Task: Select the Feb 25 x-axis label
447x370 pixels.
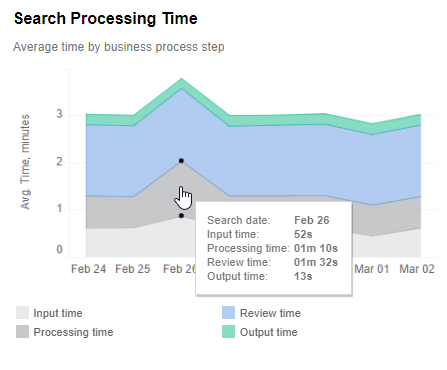Action: (x=133, y=269)
